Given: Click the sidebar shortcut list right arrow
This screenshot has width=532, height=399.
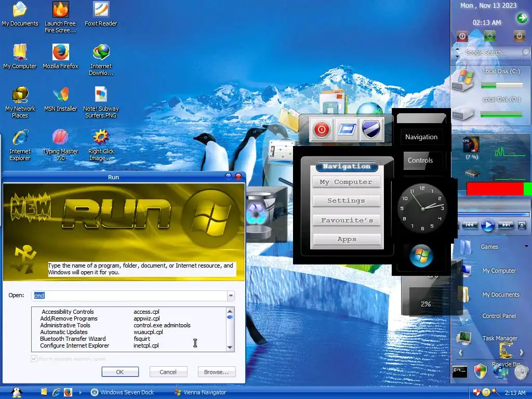Looking at the screenshot, I should [x=522, y=353].
